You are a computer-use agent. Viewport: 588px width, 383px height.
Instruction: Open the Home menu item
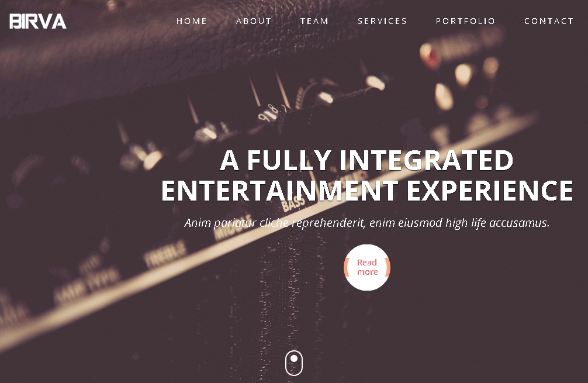point(192,21)
